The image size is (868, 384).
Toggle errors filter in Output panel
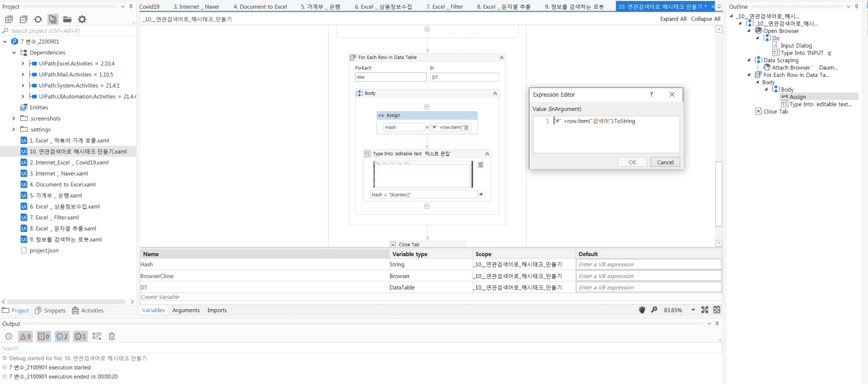(44, 336)
